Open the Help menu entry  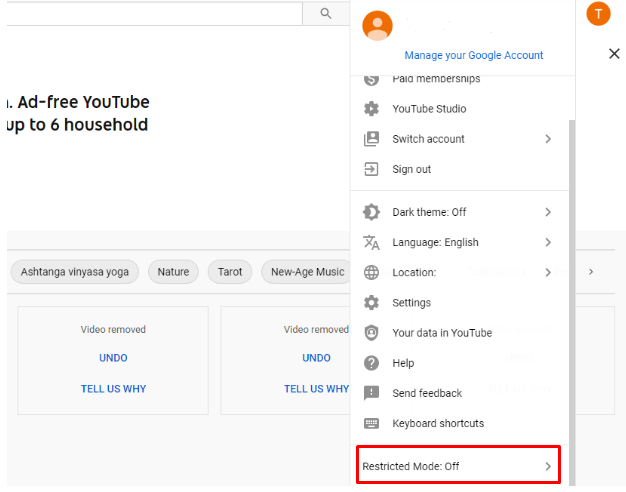click(460, 363)
